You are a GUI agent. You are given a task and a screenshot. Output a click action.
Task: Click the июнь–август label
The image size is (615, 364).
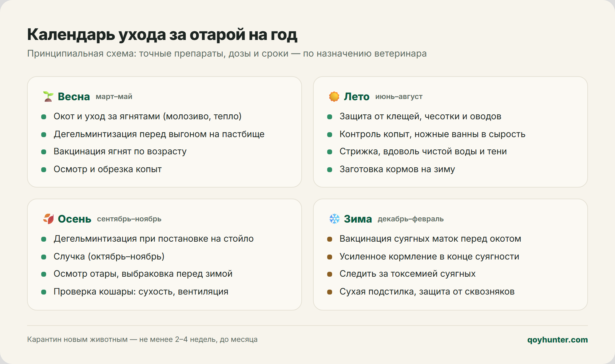tap(399, 97)
